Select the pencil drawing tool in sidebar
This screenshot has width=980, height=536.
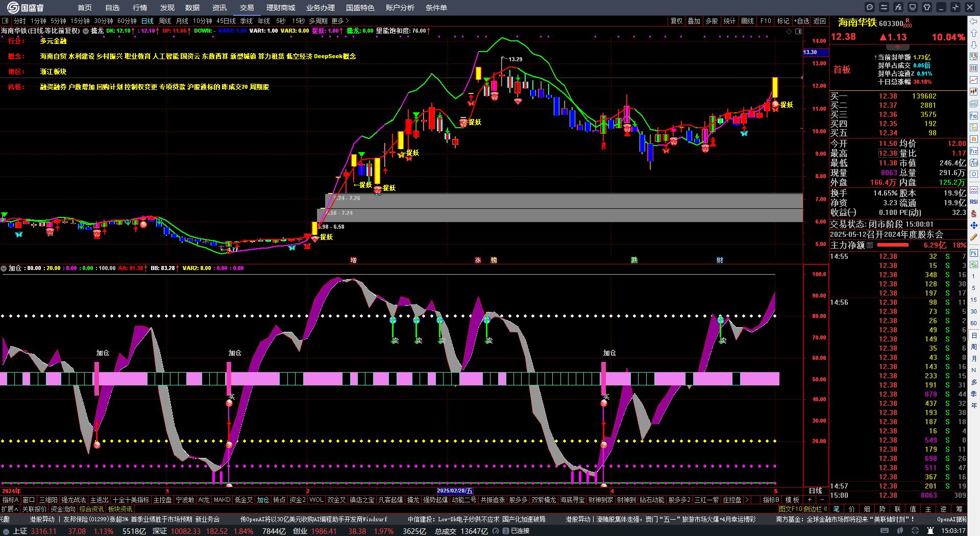[x=974, y=237]
